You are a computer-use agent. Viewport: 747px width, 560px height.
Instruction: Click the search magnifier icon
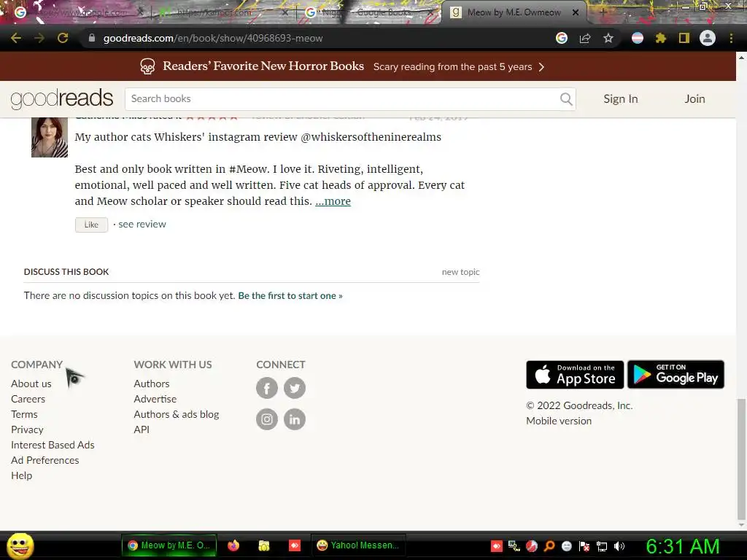(566, 98)
